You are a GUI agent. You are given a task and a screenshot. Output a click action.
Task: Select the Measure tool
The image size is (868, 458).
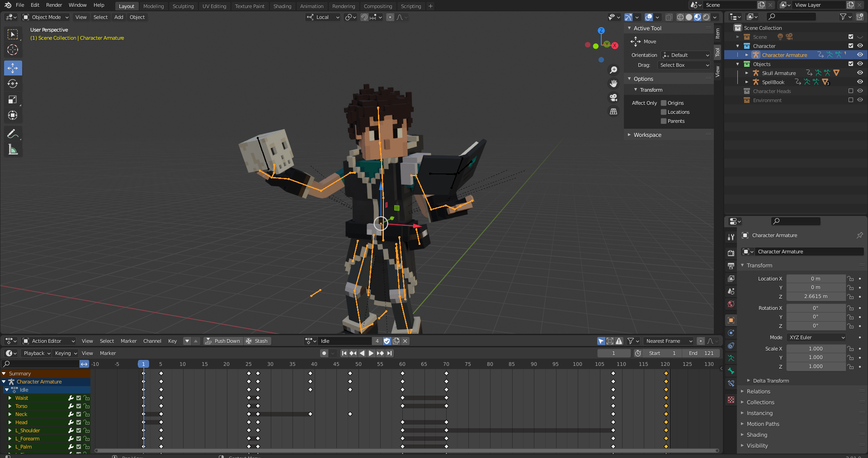point(13,150)
